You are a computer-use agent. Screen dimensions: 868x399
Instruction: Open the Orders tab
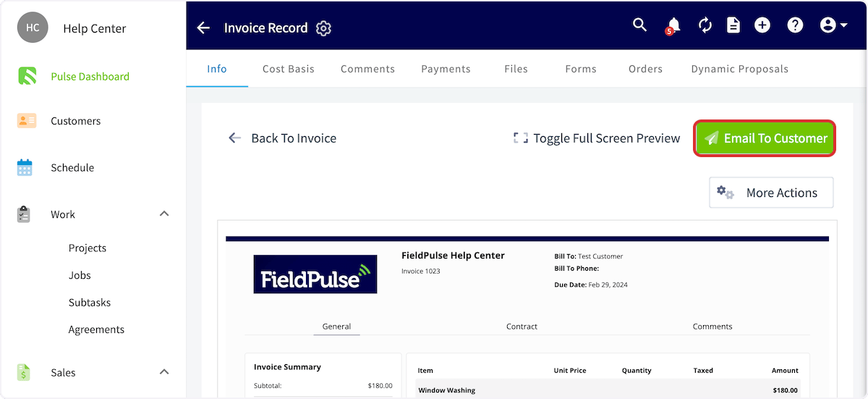pyautogui.click(x=645, y=69)
